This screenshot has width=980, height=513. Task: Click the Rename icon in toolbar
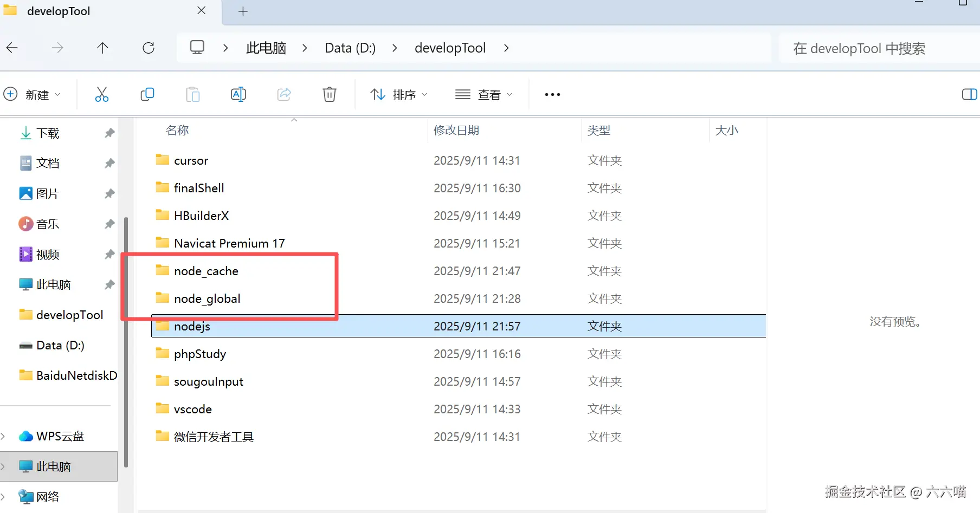(238, 94)
